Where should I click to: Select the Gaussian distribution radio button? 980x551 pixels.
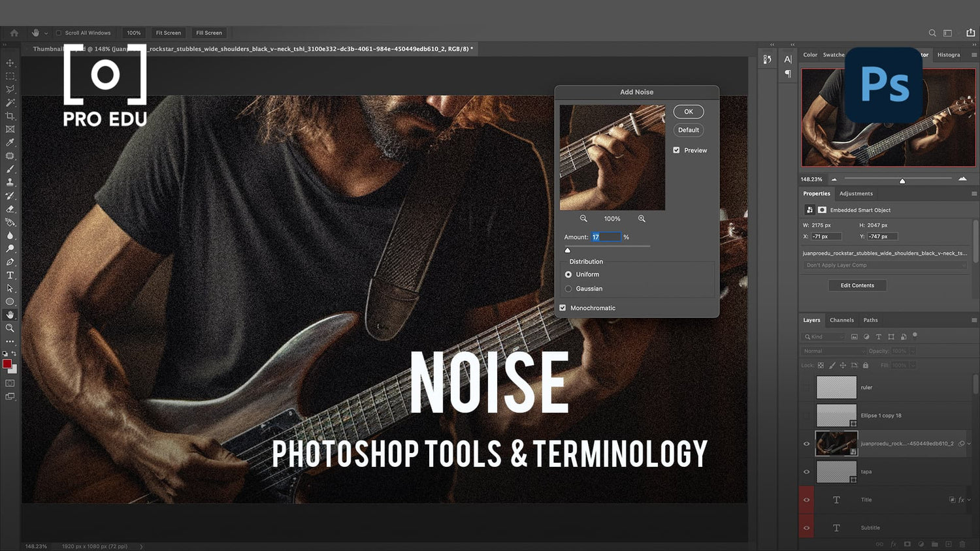(x=568, y=289)
